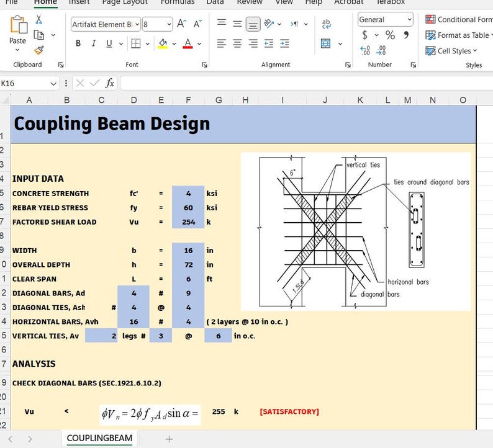Click the text Orientation icon
The image size is (493, 448).
pyautogui.click(x=269, y=24)
